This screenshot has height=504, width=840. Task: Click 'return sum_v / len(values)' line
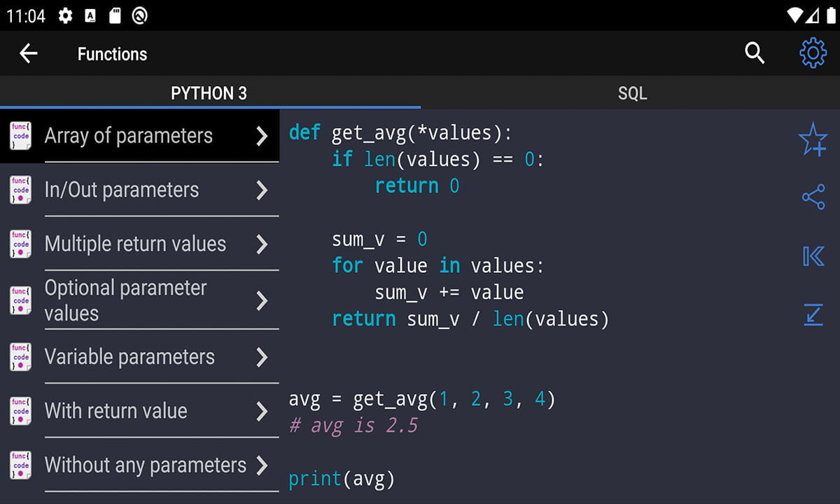tap(470, 319)
